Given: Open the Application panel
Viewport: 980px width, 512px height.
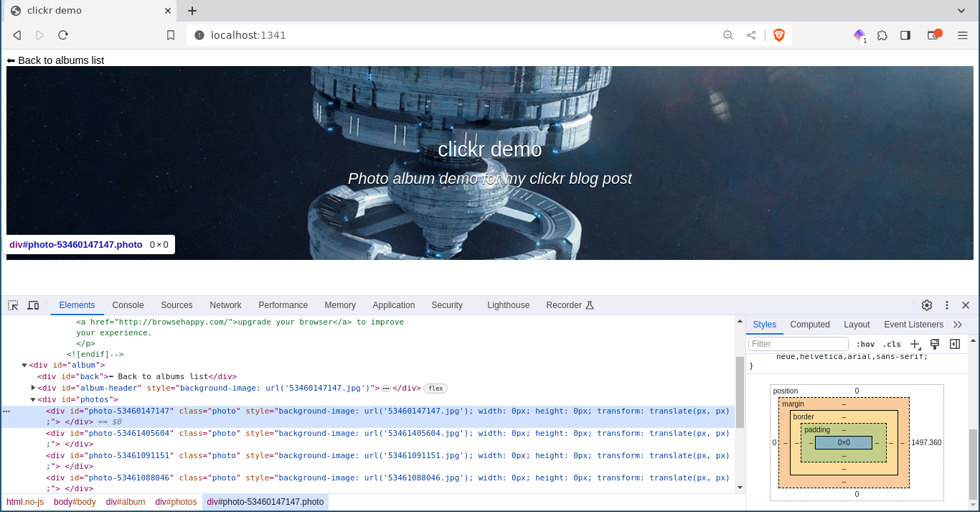Looking at the screenshot, I should (393, 305).
